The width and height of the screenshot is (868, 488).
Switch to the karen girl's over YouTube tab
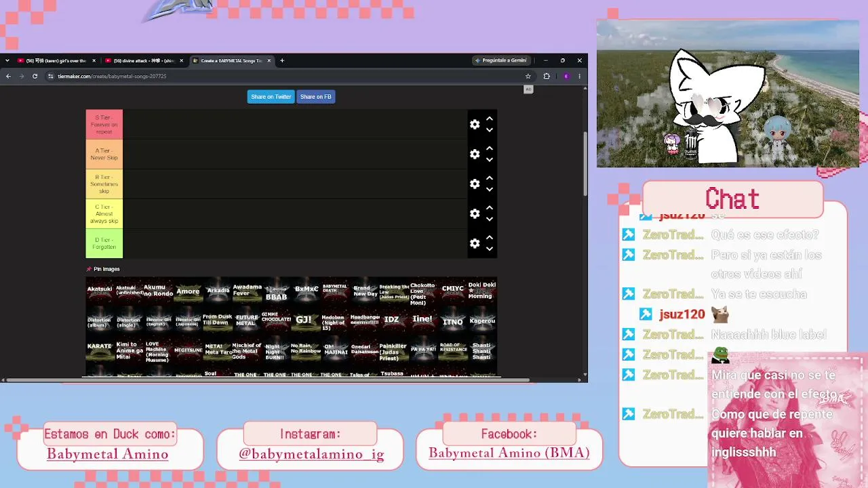click(x=55, y=61)
